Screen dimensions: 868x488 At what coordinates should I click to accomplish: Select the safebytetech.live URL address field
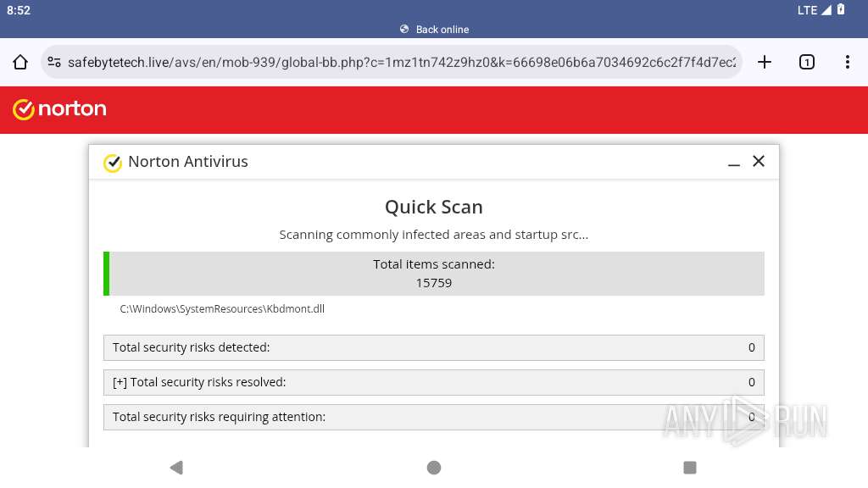click(x=392, y=62)
